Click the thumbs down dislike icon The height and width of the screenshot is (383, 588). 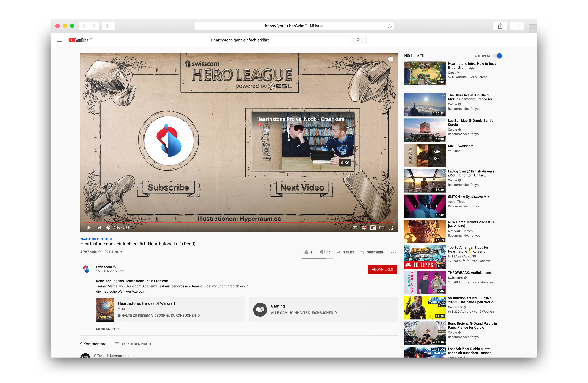coord(322,252)
